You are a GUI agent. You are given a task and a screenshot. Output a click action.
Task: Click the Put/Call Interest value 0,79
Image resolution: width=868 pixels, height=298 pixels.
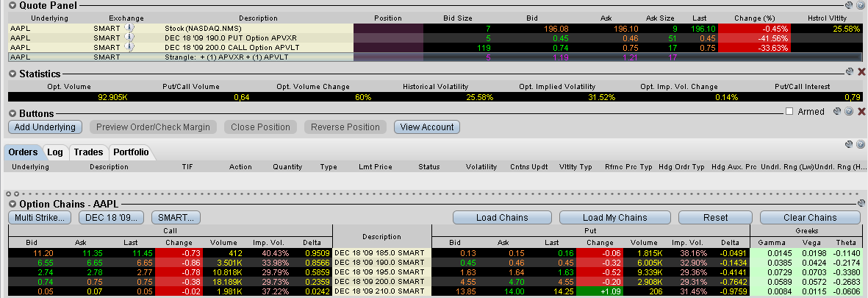click(853, 97)
